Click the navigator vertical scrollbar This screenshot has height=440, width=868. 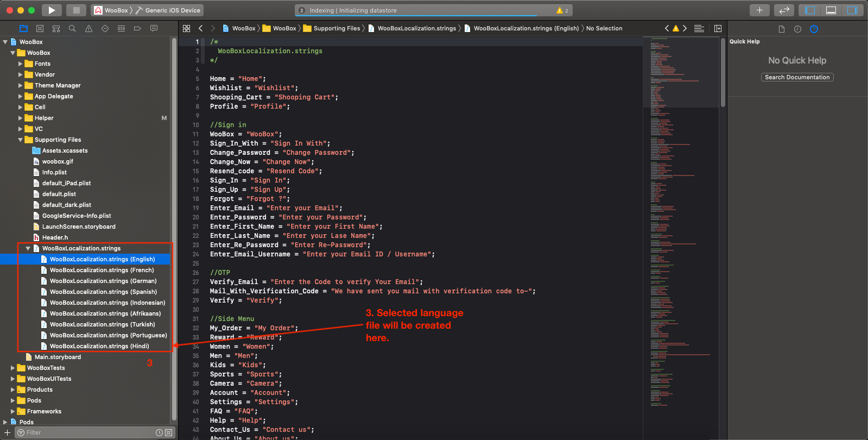pyautogui.click(x=174, y=228)
